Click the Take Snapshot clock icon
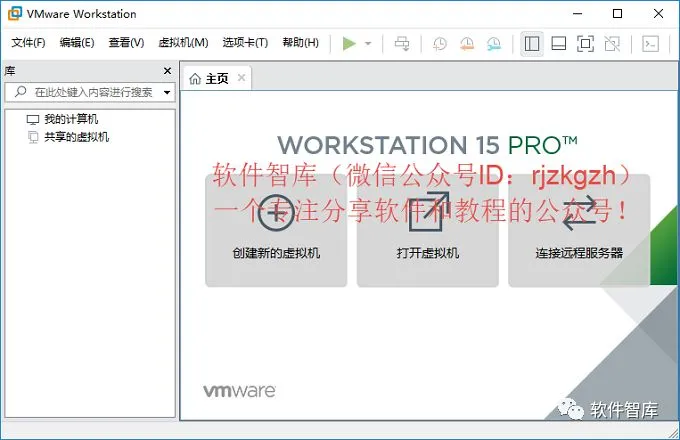This screenshot has height=440, width=680. [440, 43]
